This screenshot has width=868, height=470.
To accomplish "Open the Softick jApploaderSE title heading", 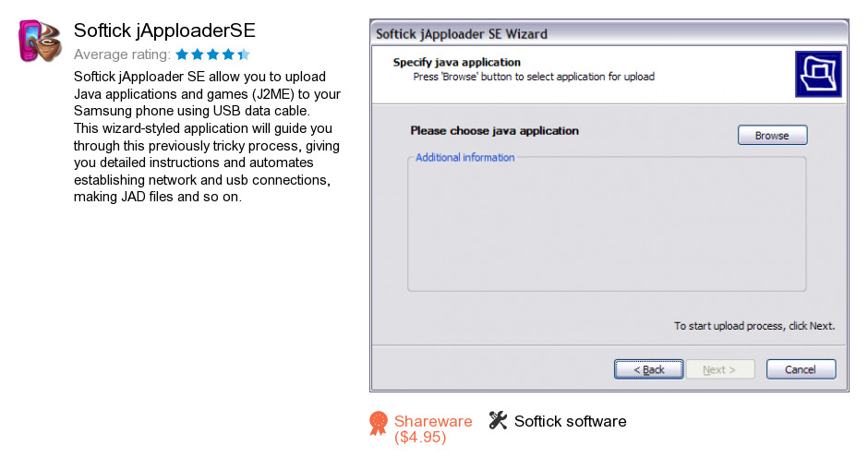I will [164, 30].
